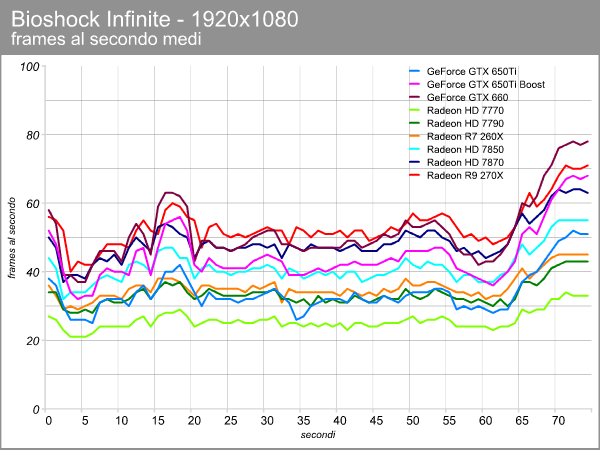The height and width of the screenshot is (450, 600).
Task: Click the chart title Bioshock Infinite - 1920x1080
Action: (x=155, y=19)
